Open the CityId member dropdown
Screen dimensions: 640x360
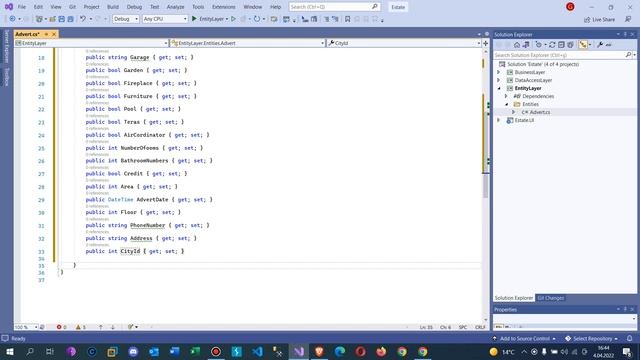[x=404, y=43]
